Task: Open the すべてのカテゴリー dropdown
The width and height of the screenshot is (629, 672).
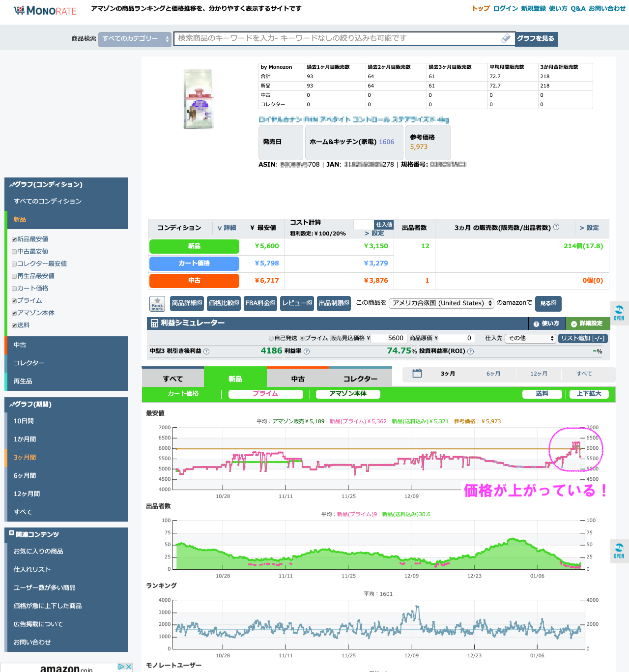Action: [135, 39]
